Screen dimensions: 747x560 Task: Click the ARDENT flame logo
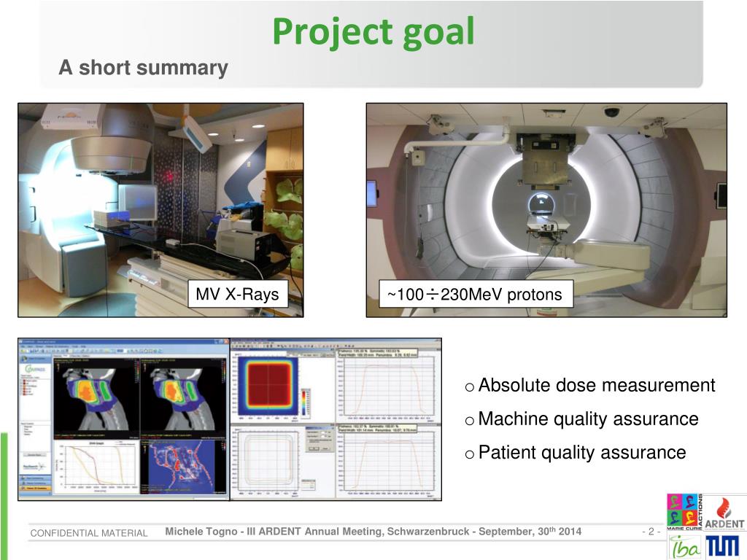pyautogui.click(x=724, y=513)
